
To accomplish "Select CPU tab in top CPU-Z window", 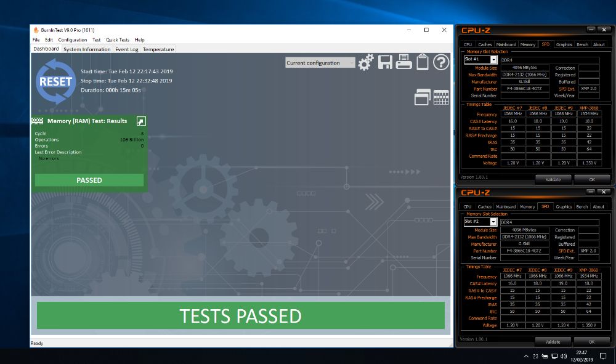I will point(468,44).
